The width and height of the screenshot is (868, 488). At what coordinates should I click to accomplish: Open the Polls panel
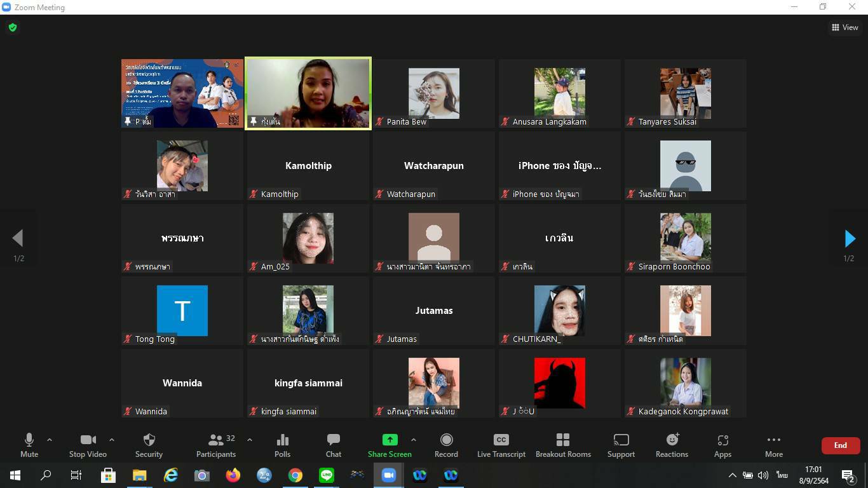click(282, 445)
